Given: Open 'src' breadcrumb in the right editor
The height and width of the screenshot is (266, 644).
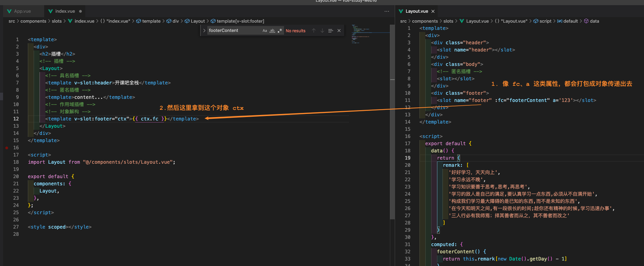Looking at the screenshot, I should pyautogui.click(x=403, y=21).
